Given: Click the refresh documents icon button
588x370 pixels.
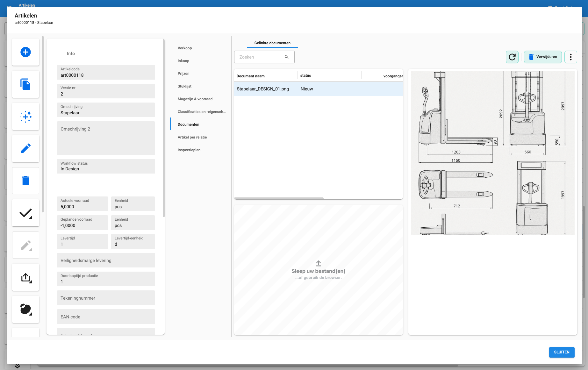Looking at the screenshot, I should tap(512, 57).
